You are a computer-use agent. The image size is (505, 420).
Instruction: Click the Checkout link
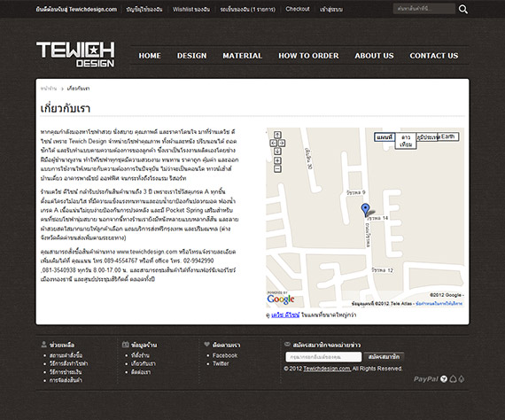[298, 9]
